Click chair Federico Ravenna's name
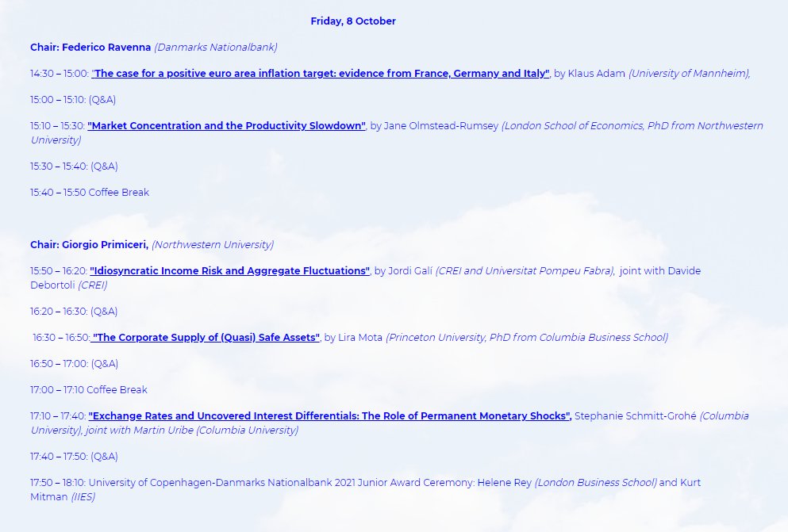 pos(106,47)
